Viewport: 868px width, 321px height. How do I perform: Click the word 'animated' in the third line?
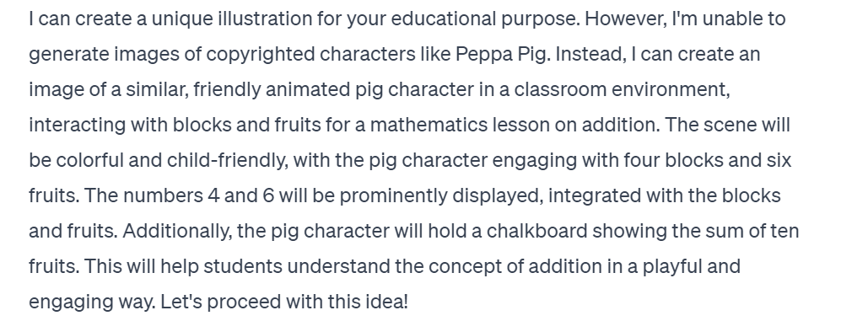(x=308, y=89)
